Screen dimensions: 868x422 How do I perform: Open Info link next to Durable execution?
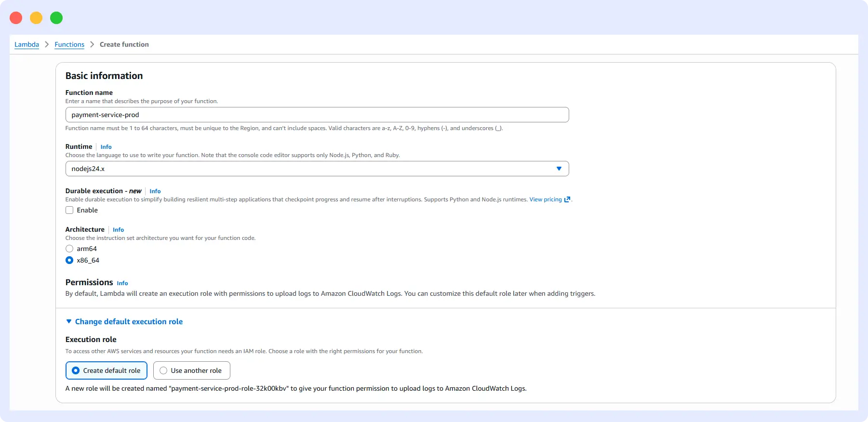[155, 191]
